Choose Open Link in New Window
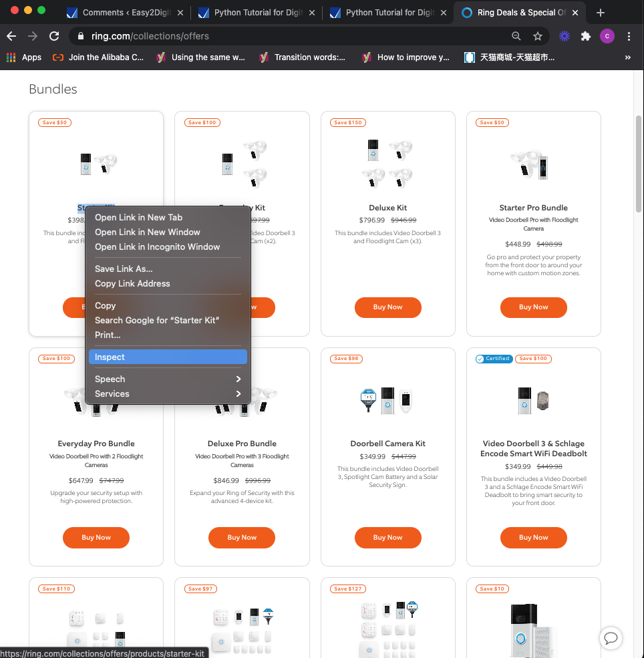Viewport: 644px width, 658px height. (168, 232)
